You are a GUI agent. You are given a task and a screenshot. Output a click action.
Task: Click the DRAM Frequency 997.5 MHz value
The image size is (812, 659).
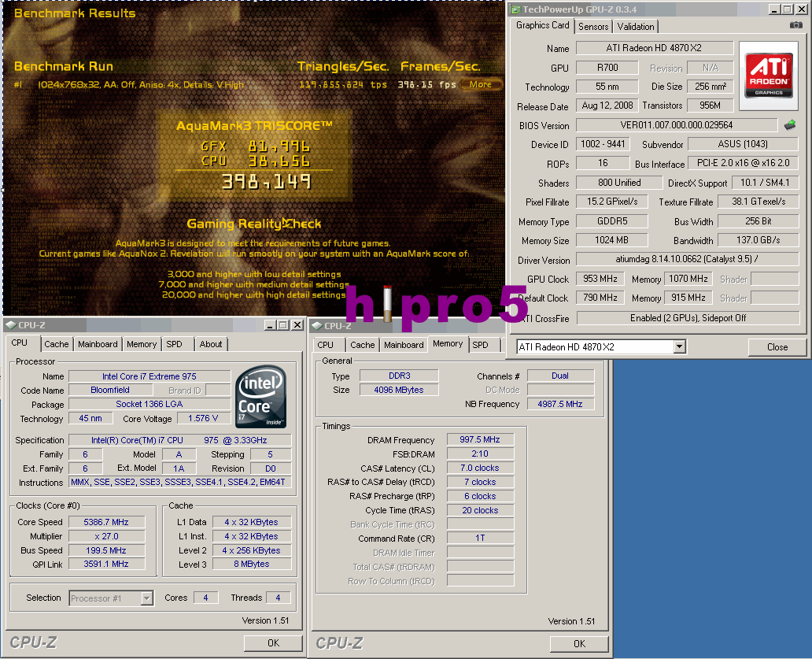point(480,439)
